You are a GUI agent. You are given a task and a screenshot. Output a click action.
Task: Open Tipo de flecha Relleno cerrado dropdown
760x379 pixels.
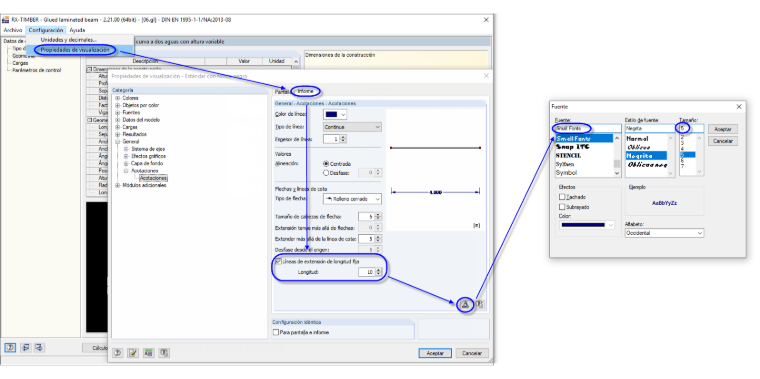(352, 199)
